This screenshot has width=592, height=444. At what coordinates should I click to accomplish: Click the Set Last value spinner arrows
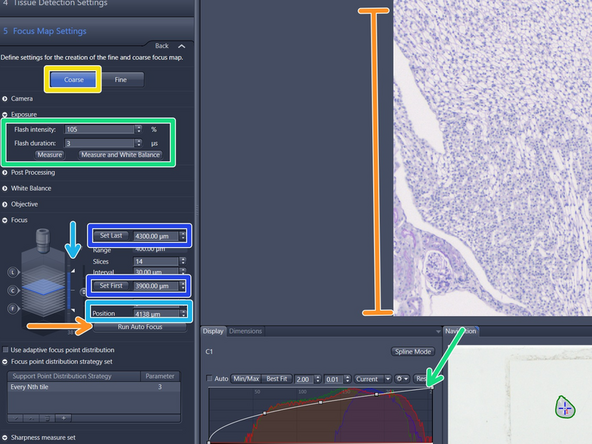click(x=183, y=236)
